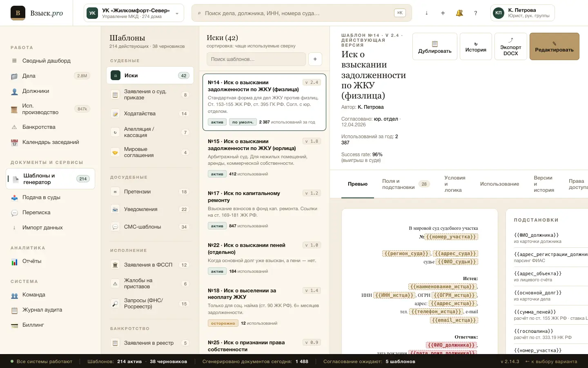Select Заявления о суд. приказе category
Screen dimensions: 588x368
tap(150, 95)
